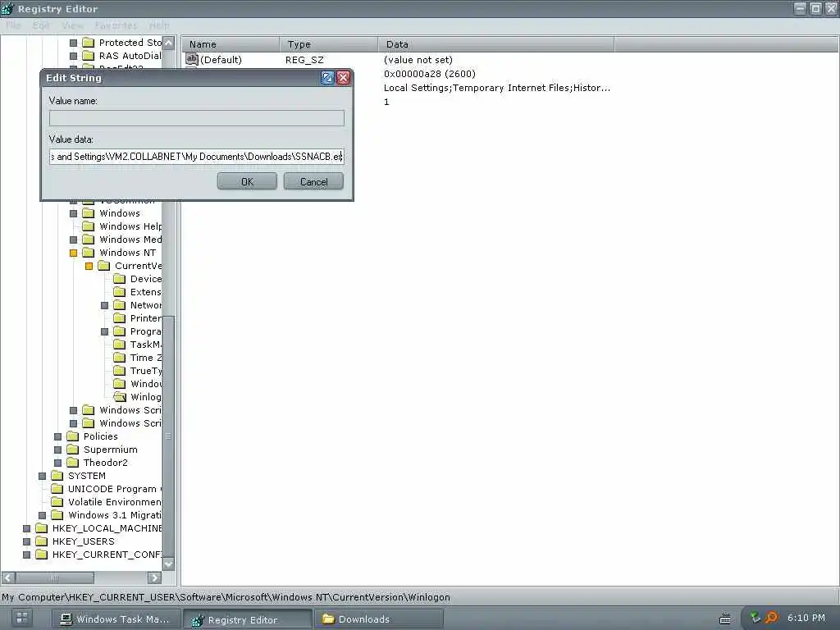This screenshot has height=630, width=840.
Task: Click into the Value data field
Action: (197, 157)
